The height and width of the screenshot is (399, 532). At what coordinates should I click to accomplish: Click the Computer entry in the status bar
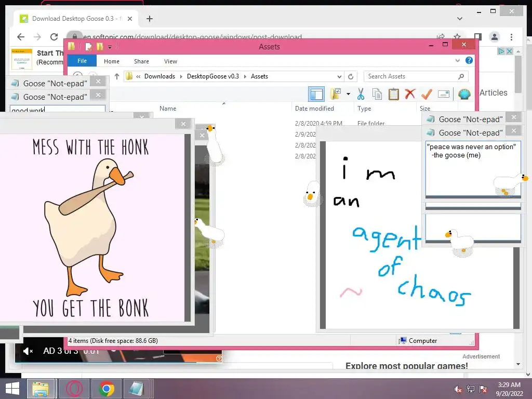[x=418, y=341]
